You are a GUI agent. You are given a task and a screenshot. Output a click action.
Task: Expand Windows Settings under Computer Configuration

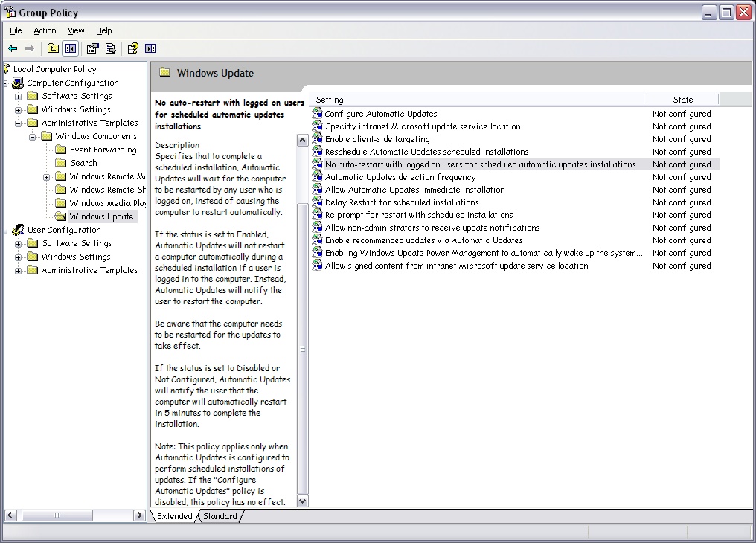pos(19,110)
